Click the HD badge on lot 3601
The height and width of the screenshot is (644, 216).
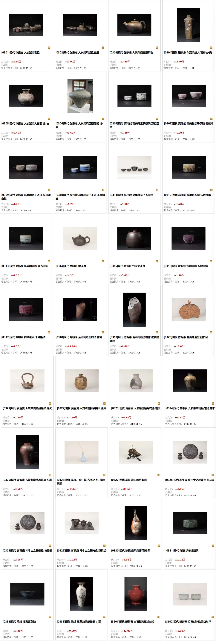click(159, 617)
